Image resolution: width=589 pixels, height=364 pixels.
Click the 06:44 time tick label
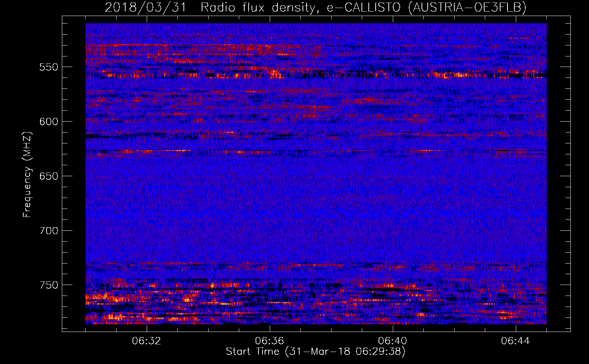(x=516, y=341)
